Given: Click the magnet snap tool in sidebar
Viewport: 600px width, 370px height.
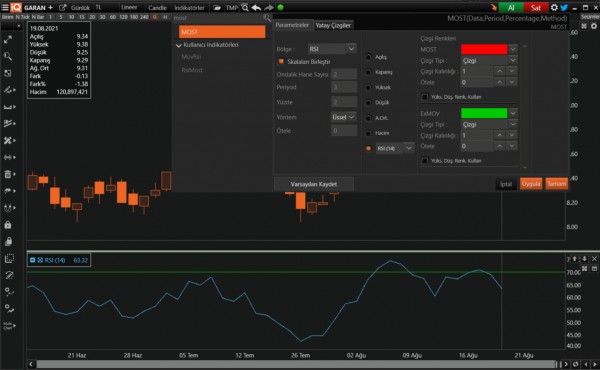Looking at the screenshot, I should (x=8, y=208).
